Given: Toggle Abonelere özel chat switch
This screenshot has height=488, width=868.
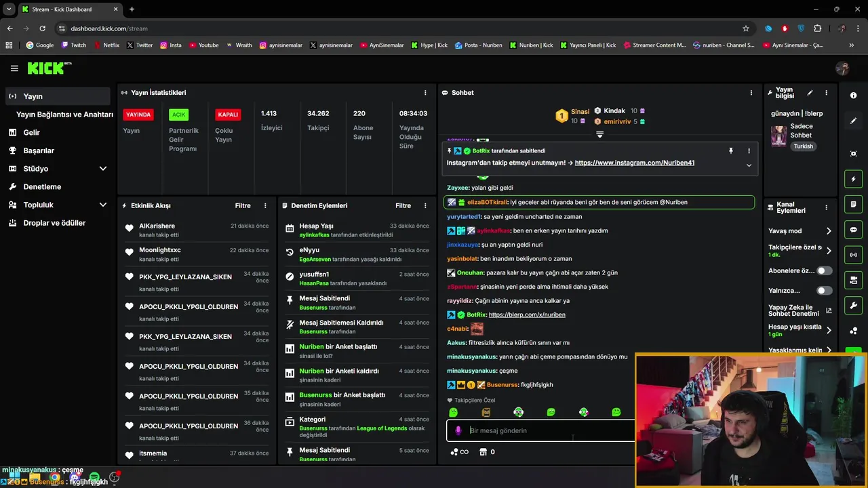Looking at the screenshot, I should (824, 270).
